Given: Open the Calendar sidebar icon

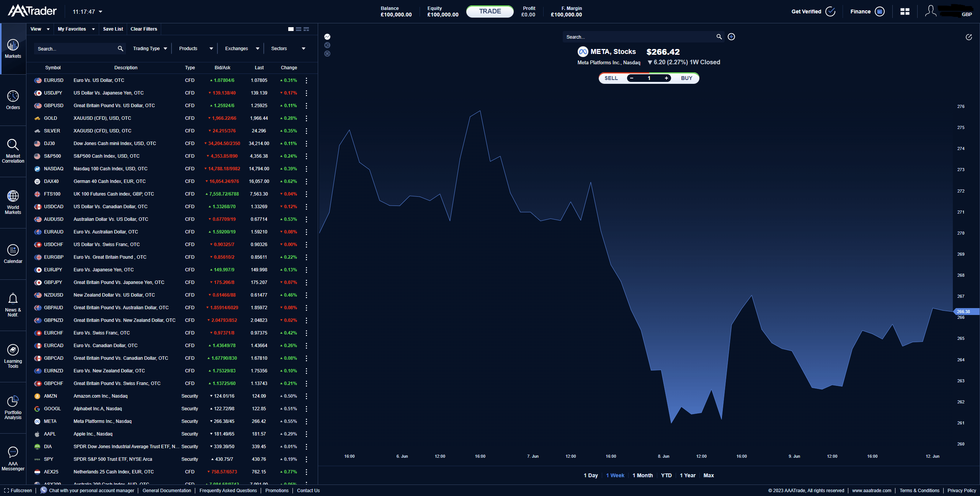Looking at the screenshot, I should tap(13, 250).
